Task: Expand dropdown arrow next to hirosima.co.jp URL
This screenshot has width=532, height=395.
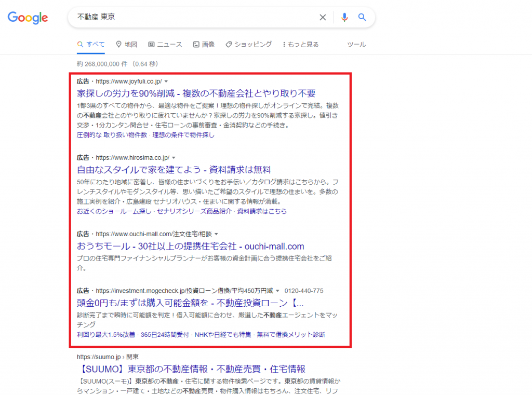Action: 174,158
